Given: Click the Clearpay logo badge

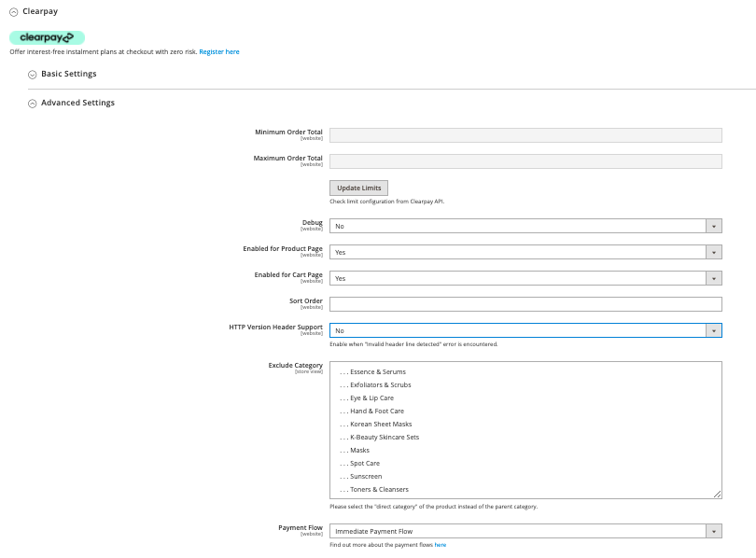Looking at the screenshot, I should point(48,37).
